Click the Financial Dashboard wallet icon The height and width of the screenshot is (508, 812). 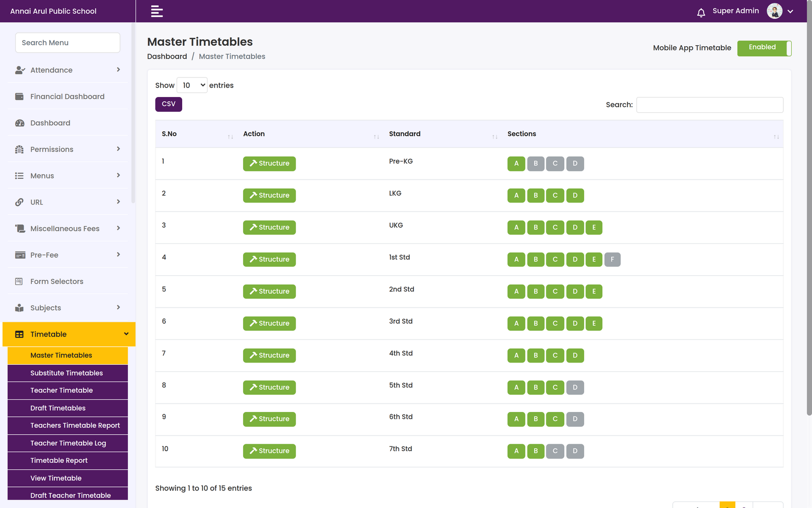coord(19,97)
